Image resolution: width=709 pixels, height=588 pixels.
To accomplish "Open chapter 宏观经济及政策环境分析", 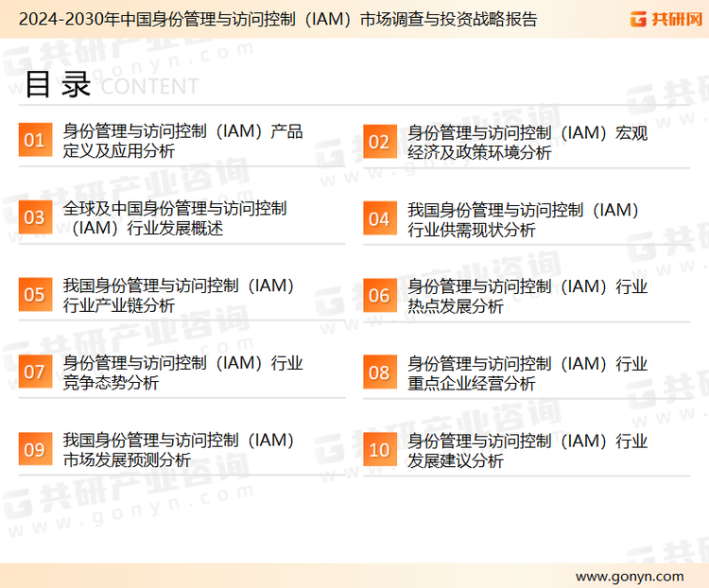I will (527, 143).
